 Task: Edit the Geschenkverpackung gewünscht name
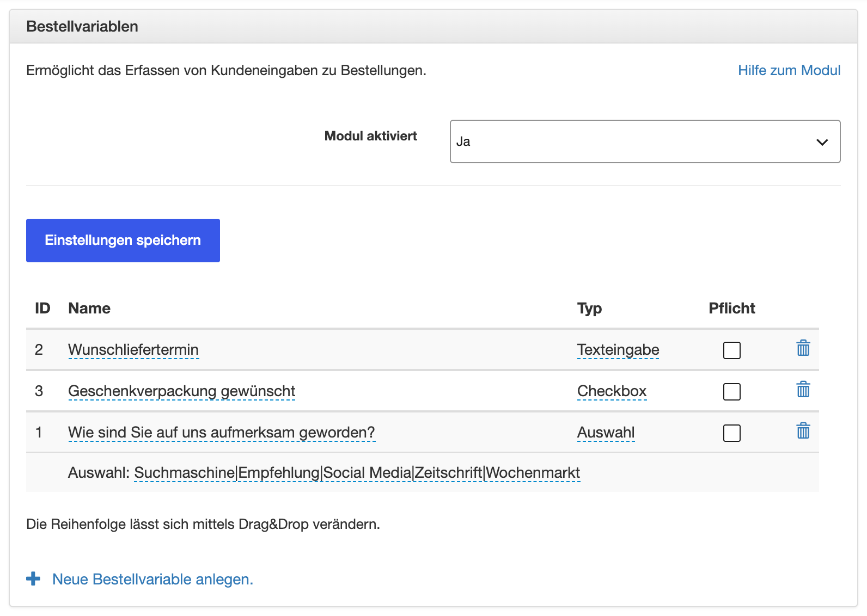(x=181, y=391)
